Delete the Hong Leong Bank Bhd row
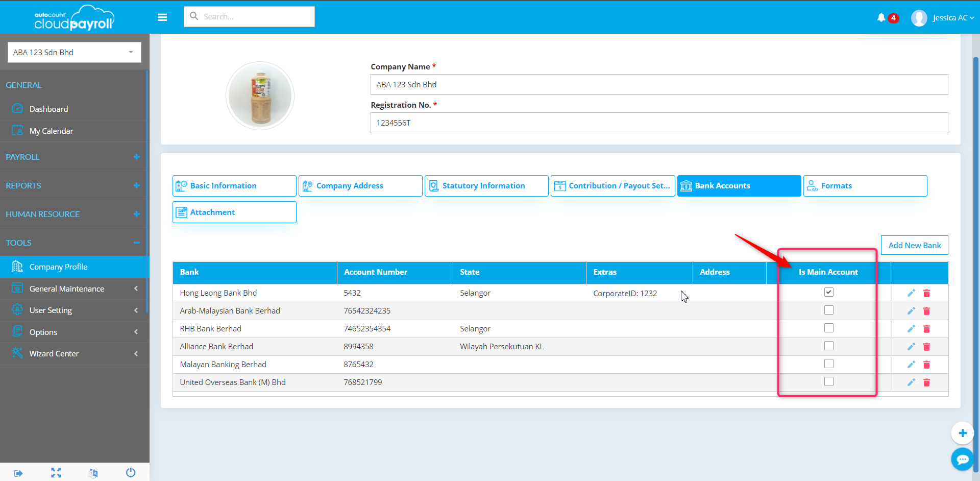This screenshot has height=481, width=980. click(926, 293)
